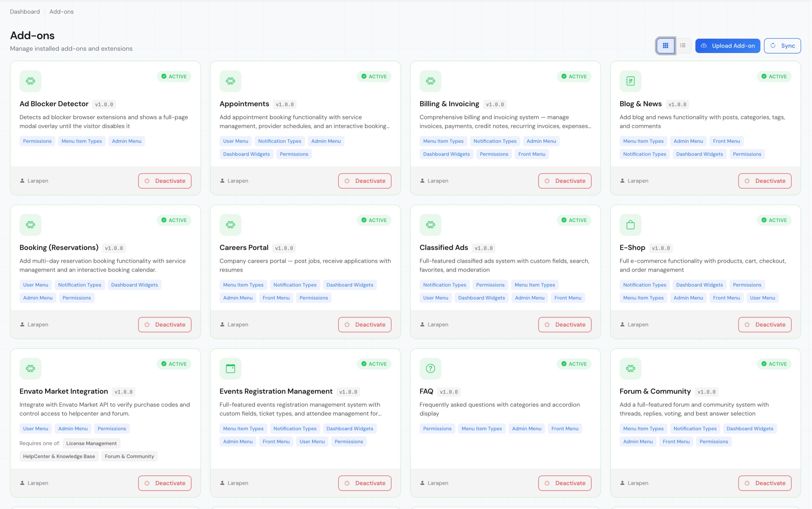This screenshot has height=509, width=812.
Task: Open the Dashboard breadcrumb link
Action: 24,11
